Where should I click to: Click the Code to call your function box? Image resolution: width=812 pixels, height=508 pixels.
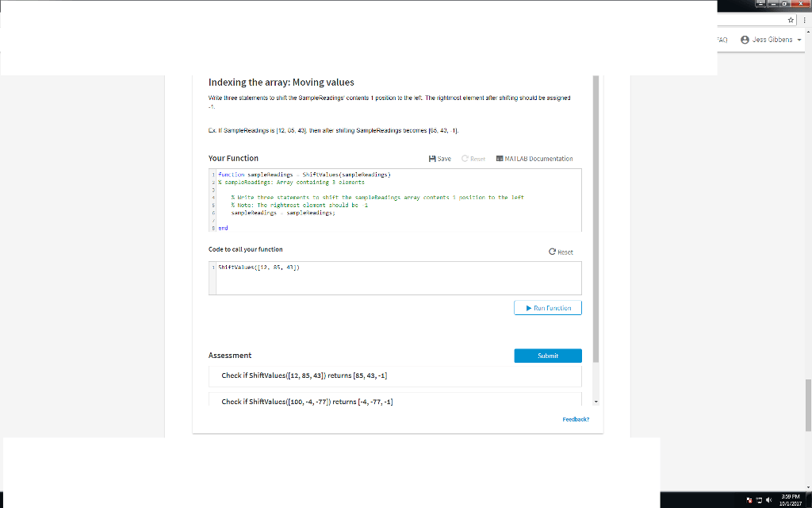click(395, 279)
